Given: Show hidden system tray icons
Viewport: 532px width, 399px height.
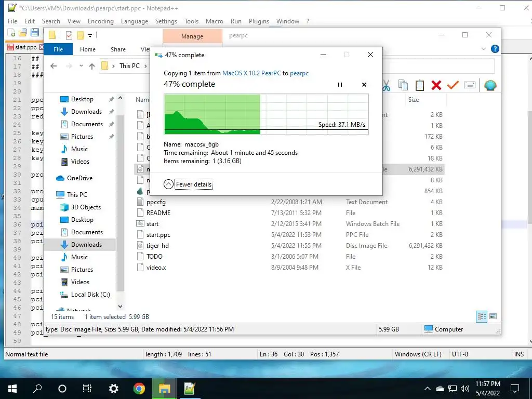Looking at the screenshot, I should tap(427, 389).
